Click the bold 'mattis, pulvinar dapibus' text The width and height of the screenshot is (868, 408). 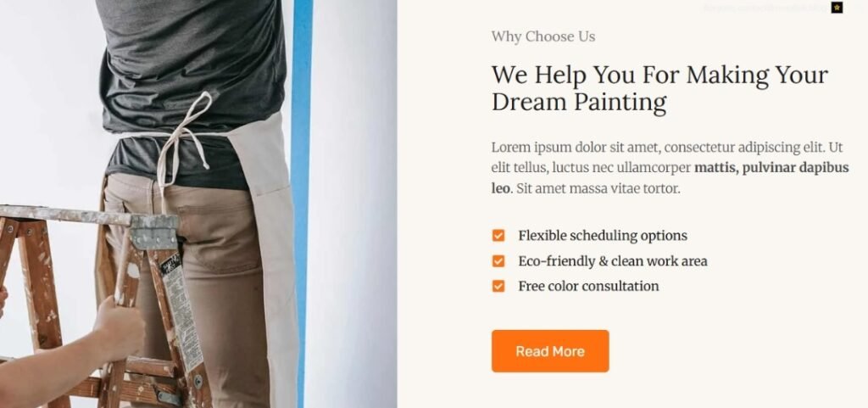point(771,168)
